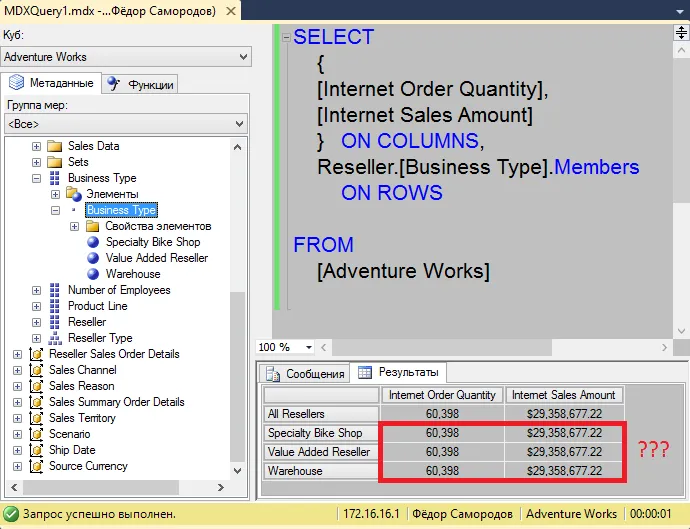The image size is (690, 529).
Task: Click the Sales Data folder icon
Action: [55, 146]
